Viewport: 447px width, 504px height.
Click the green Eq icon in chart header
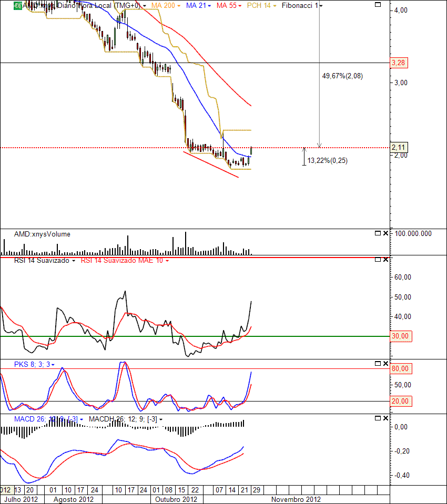coord(17,5)
